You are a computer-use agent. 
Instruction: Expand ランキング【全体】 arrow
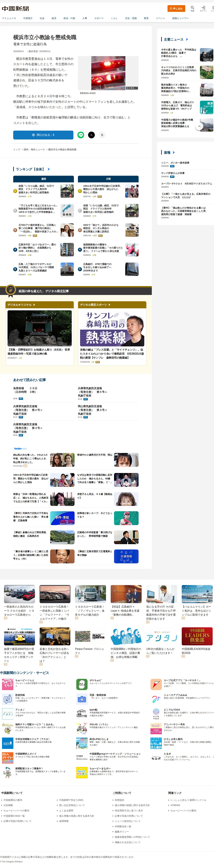tap(49, 169)
